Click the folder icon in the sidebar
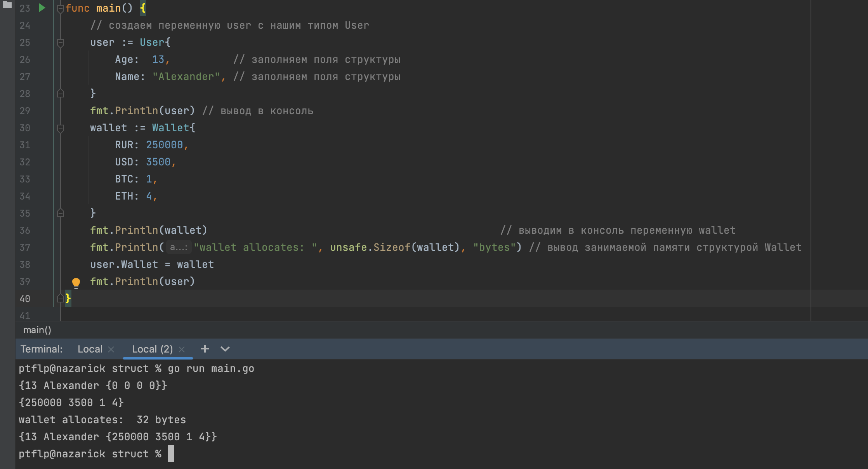Image resolution: width=868 pixels, height=469 pixels. click(7, 4)
